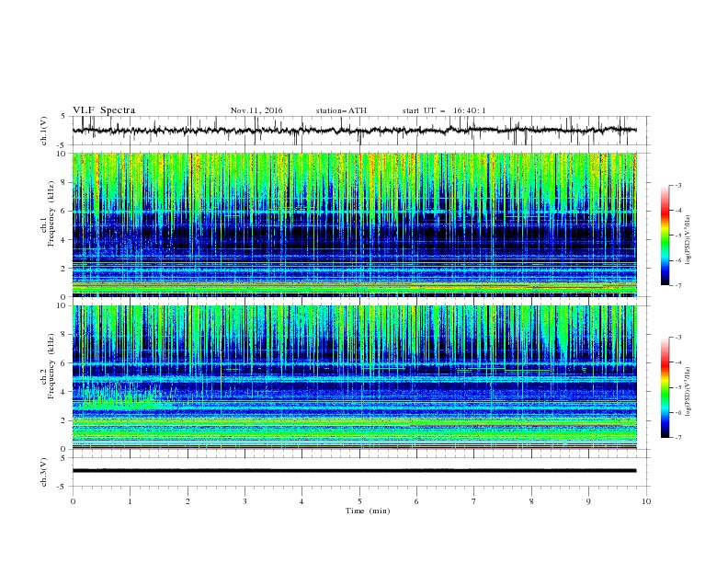
Task: Click the -4 tick on ch.2 colorbar
Action: (677, 362)
